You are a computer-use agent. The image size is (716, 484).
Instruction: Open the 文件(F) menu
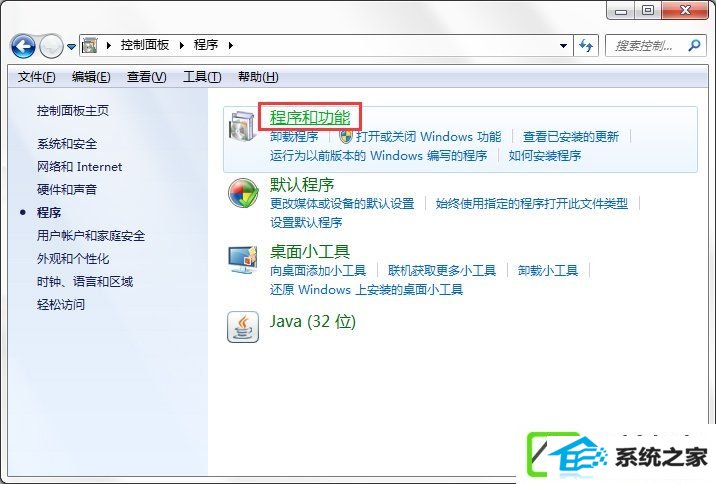(x=37, y=77)
